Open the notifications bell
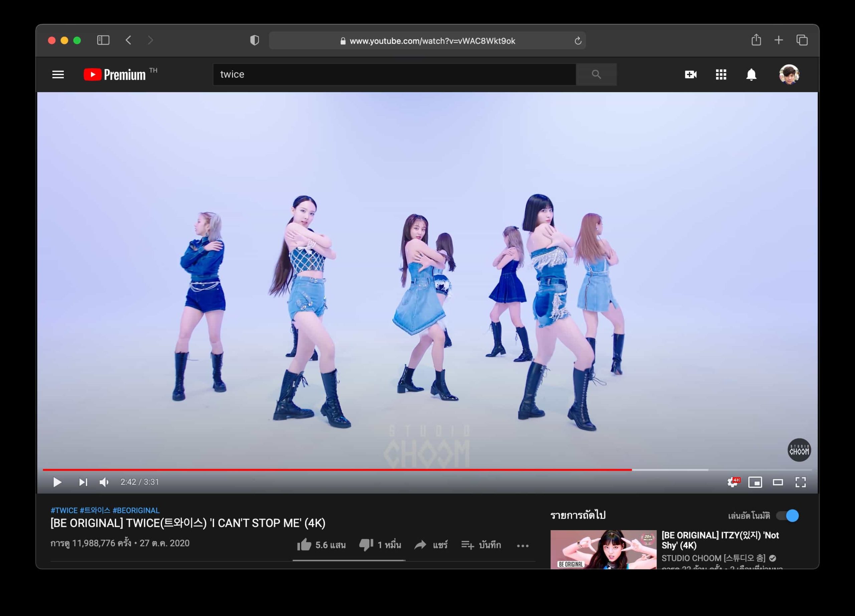The height and width of the screenshot is (616, 855). coord(751,74)
